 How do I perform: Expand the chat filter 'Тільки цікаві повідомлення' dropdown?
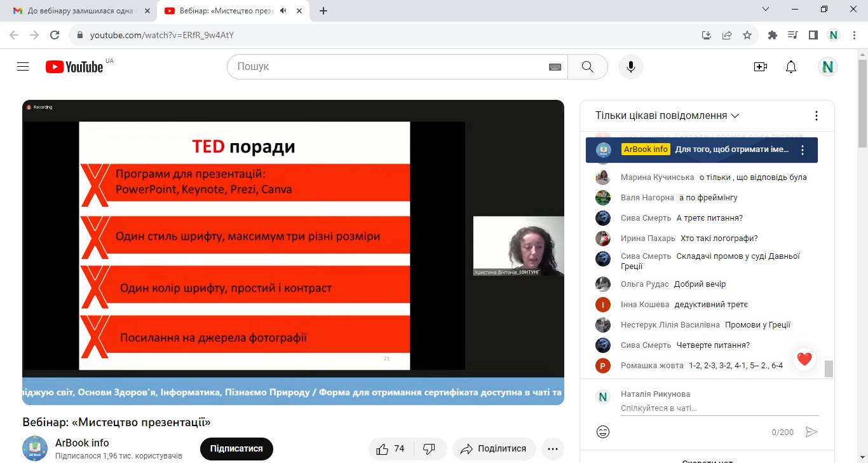(x=667, y=116)
